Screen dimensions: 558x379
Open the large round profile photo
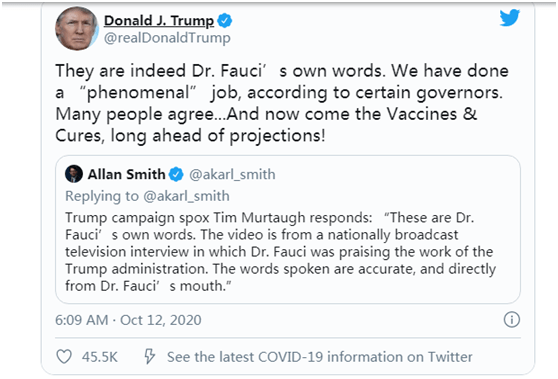pos(77,28)
